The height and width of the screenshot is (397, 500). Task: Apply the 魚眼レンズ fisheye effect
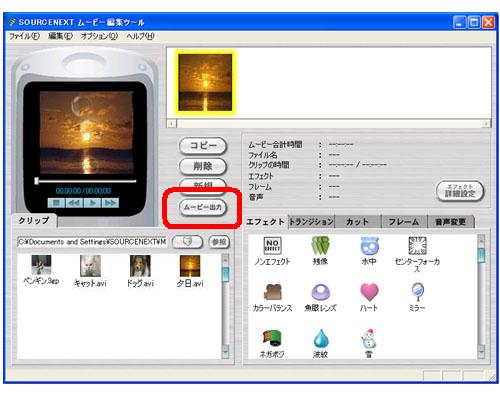coord(320,292)
